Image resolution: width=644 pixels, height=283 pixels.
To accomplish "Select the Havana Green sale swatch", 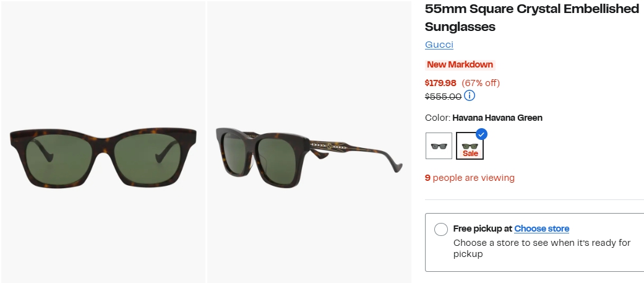I will tap(470, 145).
